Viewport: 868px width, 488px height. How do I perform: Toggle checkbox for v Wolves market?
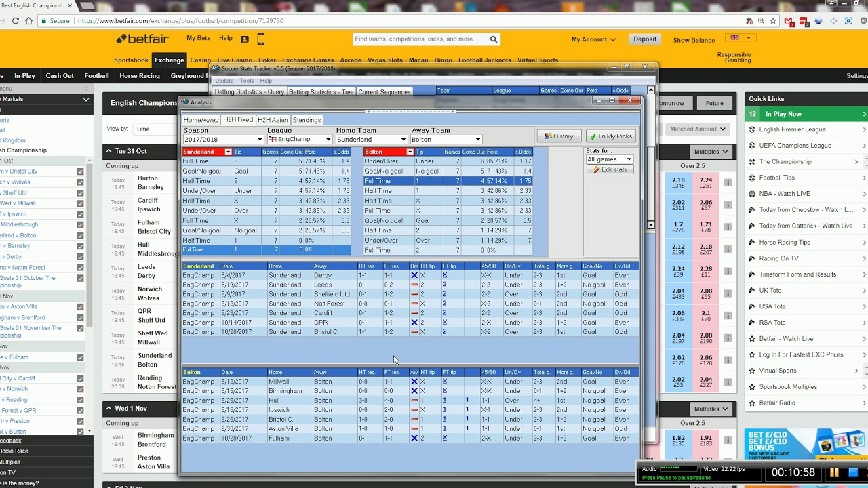[x=80, y=182]
